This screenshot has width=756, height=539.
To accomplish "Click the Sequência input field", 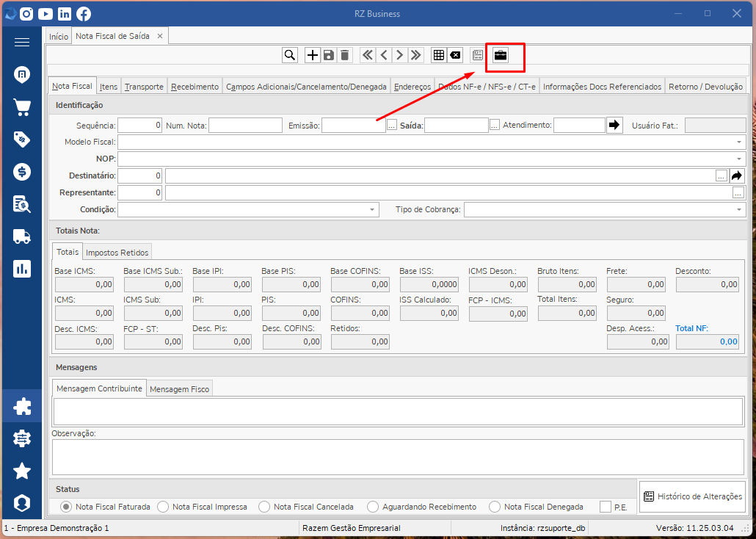I will coord(140,125).
